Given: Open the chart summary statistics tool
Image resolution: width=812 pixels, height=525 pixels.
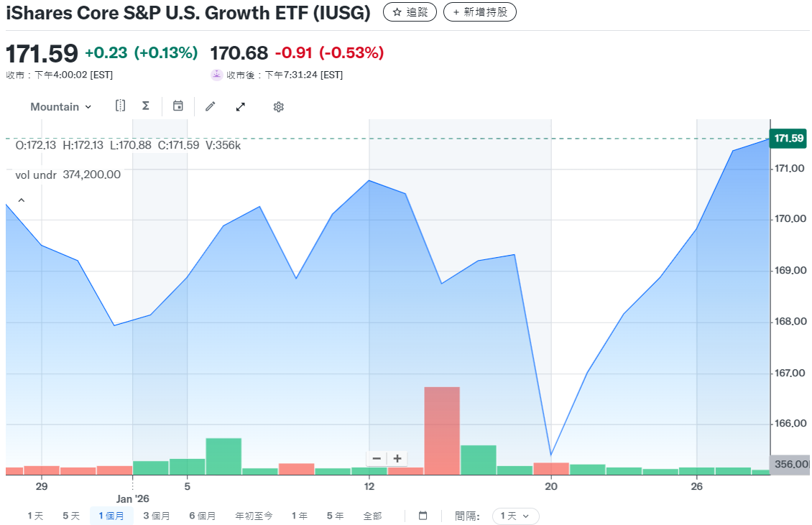Looking at the screenshot, I should (x=146, y=106).
